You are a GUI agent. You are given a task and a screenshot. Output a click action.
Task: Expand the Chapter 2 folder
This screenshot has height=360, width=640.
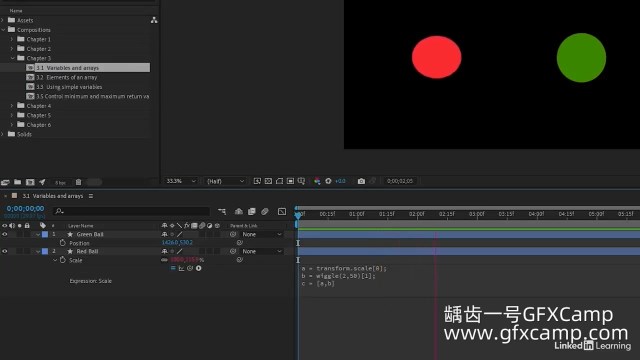[x=12, y=49]
